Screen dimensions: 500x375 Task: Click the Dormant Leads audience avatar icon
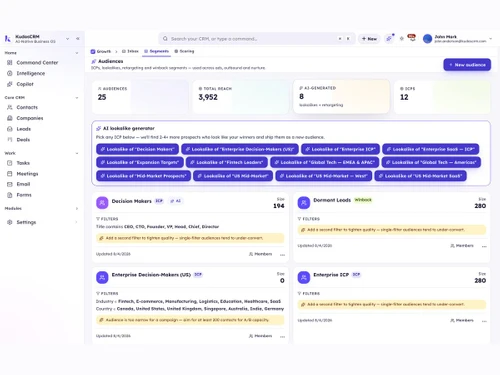coord(304,203)
